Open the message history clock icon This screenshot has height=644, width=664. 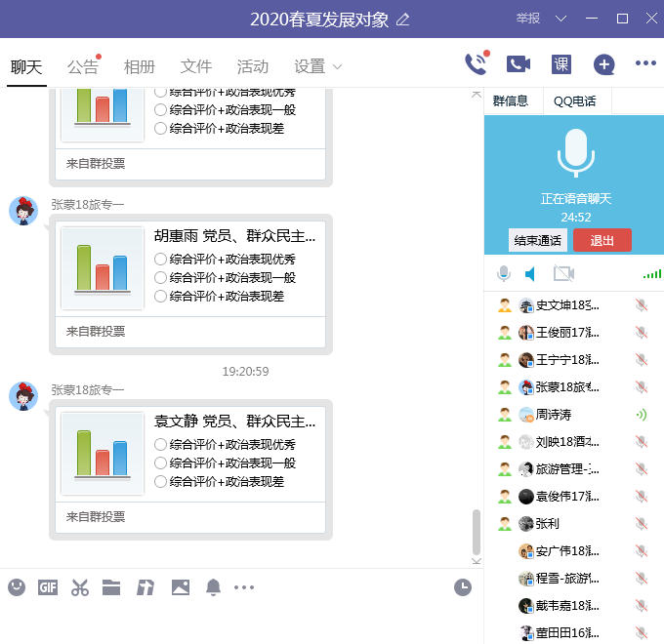coord(463,586)
